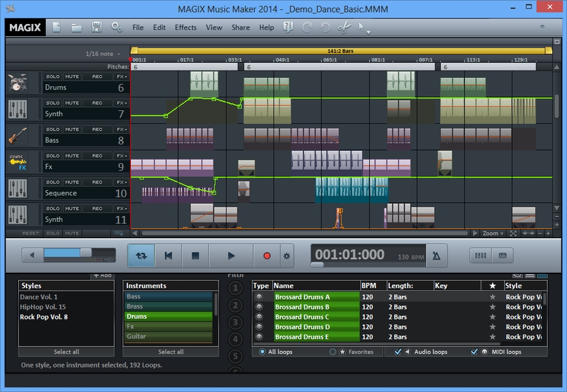Uncheck the MIDI loops checkbox
The image size is (567, 392).
click(x=474, y=352)
